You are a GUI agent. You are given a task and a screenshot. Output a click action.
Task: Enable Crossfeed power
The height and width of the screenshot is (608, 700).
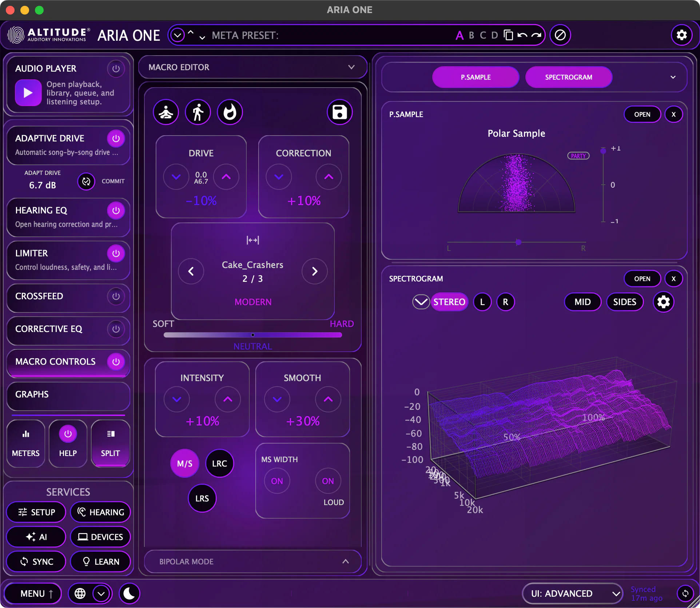[x=116, y=296]
